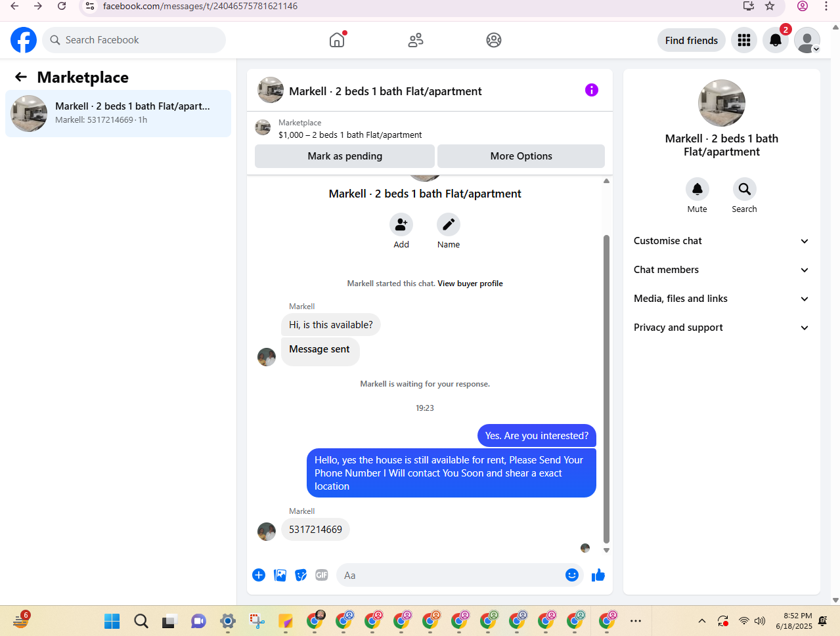Image resolution: width=840 pixels, height=636 pixels.
Task: Open the account profile avatar menu
Action: [807, 40]
